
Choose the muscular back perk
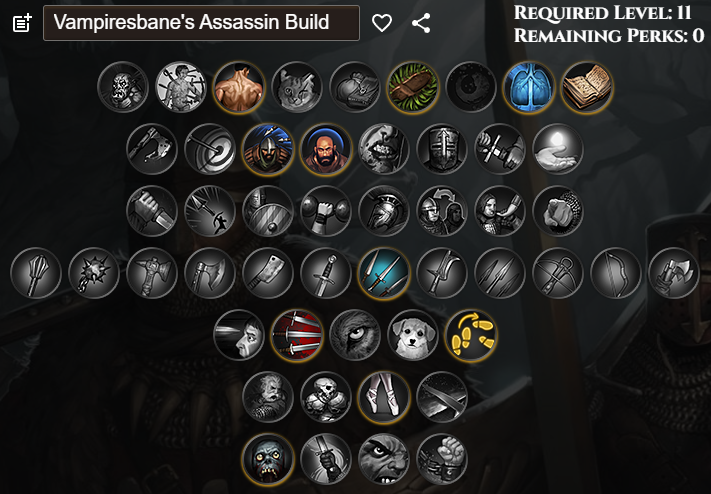coord(239,87)
